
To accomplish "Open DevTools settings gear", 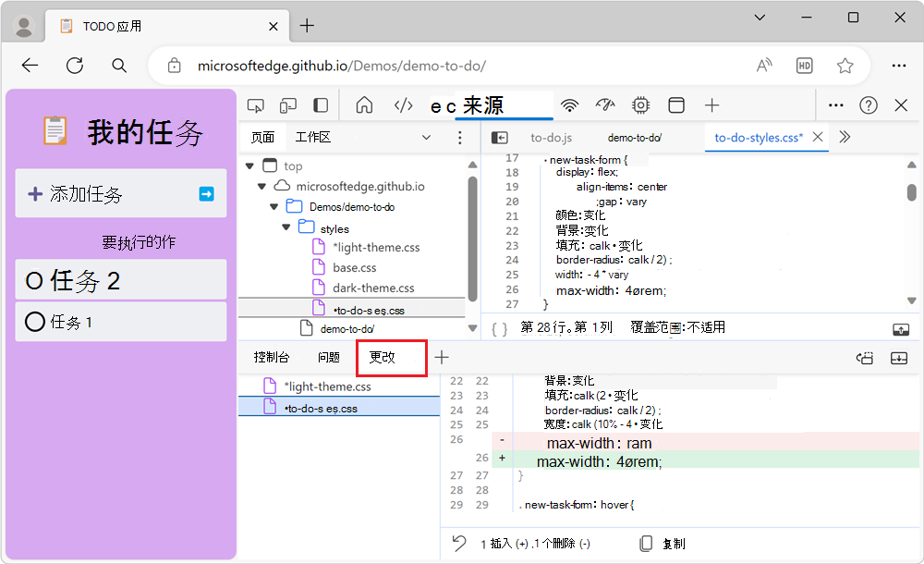I will [x=638, y=104].
